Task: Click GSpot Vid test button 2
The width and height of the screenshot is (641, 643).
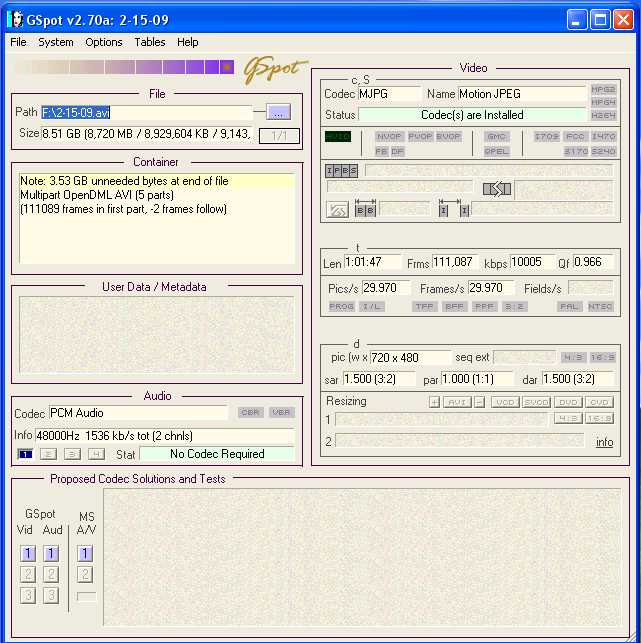Action: click(28, 575)
